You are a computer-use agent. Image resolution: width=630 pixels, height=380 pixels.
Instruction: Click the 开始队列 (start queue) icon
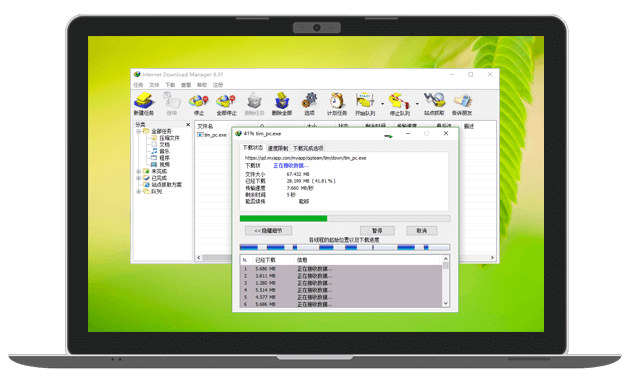(x=365, y=104)
